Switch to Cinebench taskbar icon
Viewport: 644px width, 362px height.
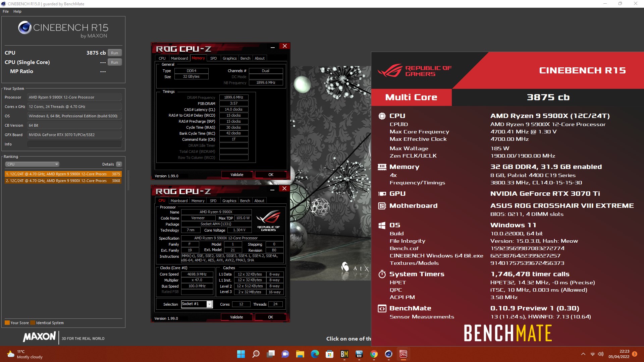pyautogui.click(x=389, y=354)
